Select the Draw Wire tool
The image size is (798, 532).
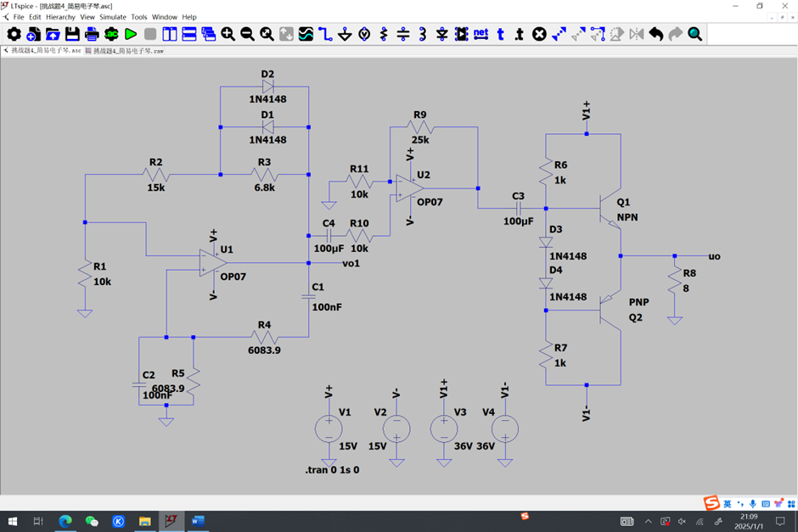pyautogui.click(x=325, y=34)
